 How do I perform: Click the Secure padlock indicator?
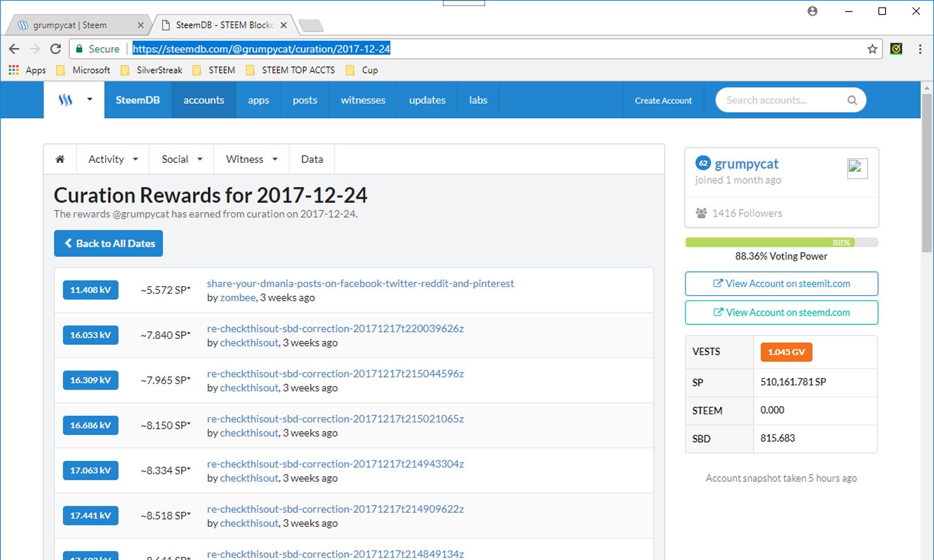point(97,49)
